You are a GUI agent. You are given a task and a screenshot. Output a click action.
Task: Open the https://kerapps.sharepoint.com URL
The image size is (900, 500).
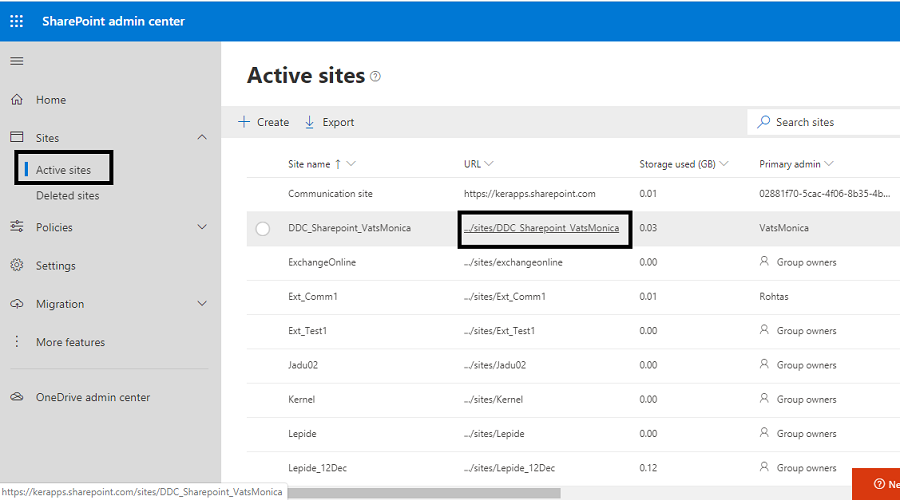(x=530, y=194)
